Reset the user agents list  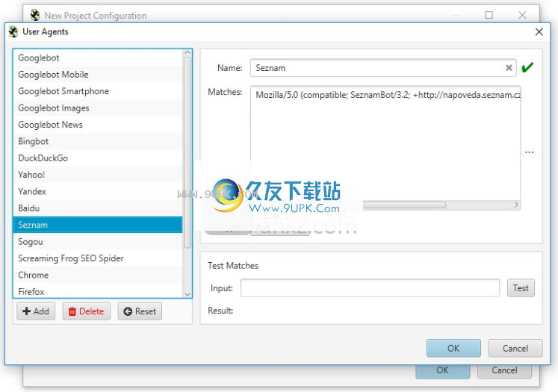pos(140,311)
